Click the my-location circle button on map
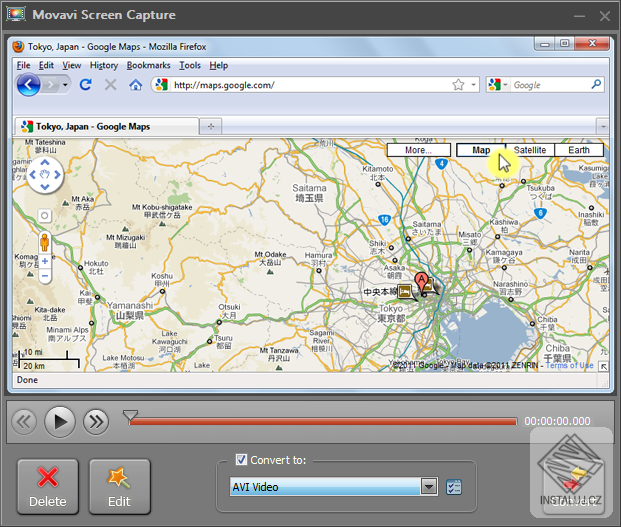The image size is (621, 527). coord(44,216)
